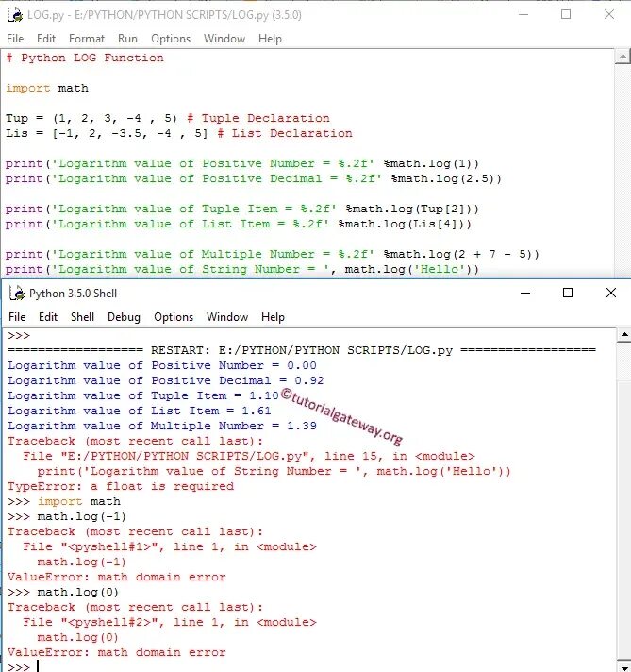631x672 pixels.
Task: Click output 'Multiple Number = 1.39' in shell
Action: (x=234, y=426)
